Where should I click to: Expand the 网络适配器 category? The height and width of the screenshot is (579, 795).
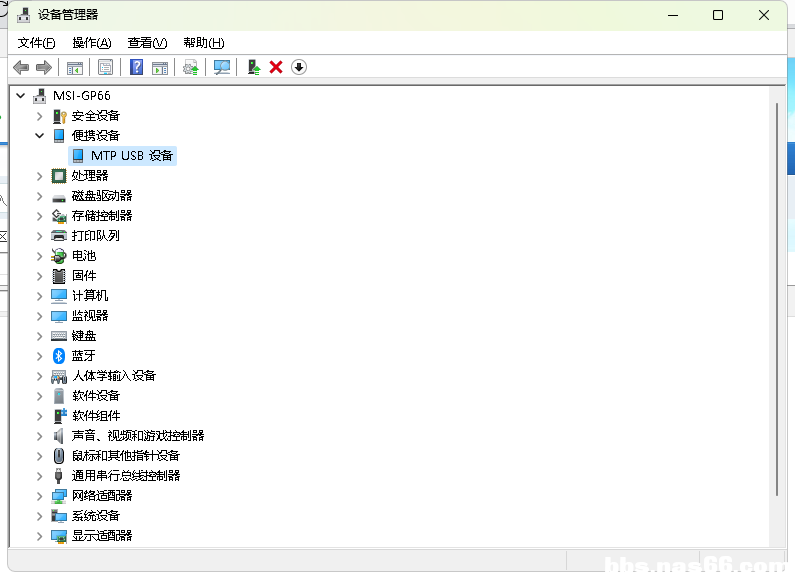point(40,496)
